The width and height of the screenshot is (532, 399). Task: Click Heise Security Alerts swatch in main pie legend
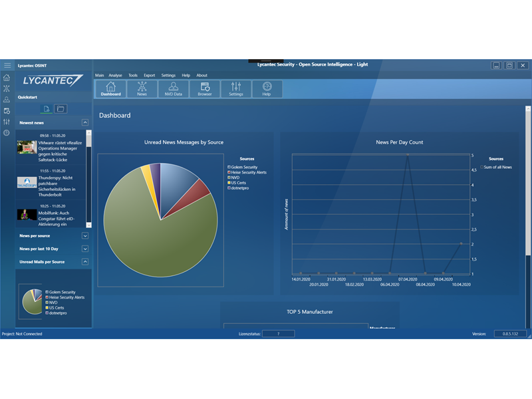click(x=229, y=172)
